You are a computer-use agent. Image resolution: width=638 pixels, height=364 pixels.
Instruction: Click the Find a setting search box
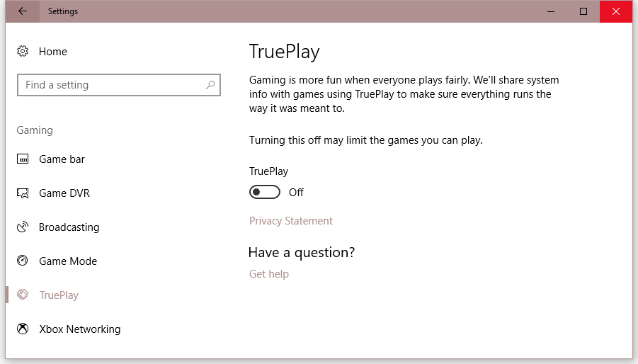pos(119,85)
